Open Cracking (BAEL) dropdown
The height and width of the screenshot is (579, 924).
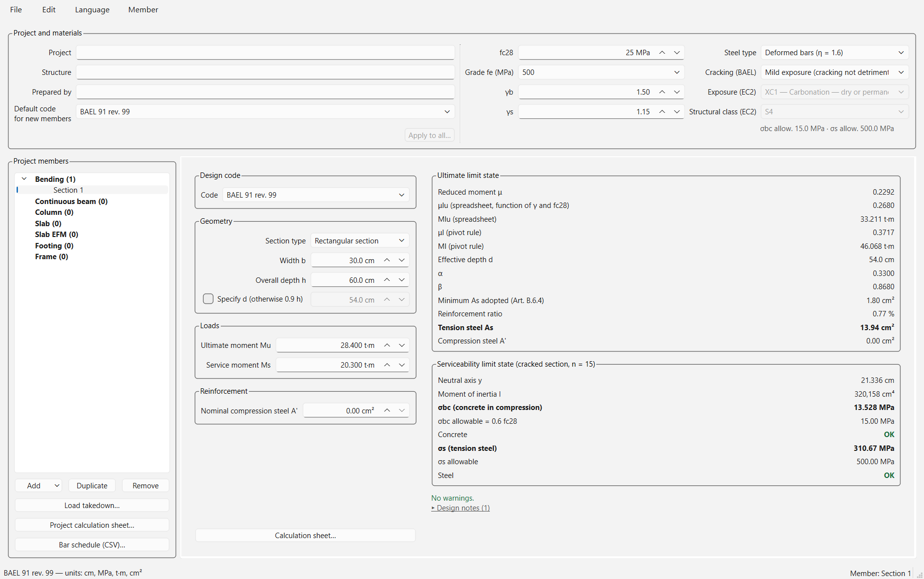[835, 72]
